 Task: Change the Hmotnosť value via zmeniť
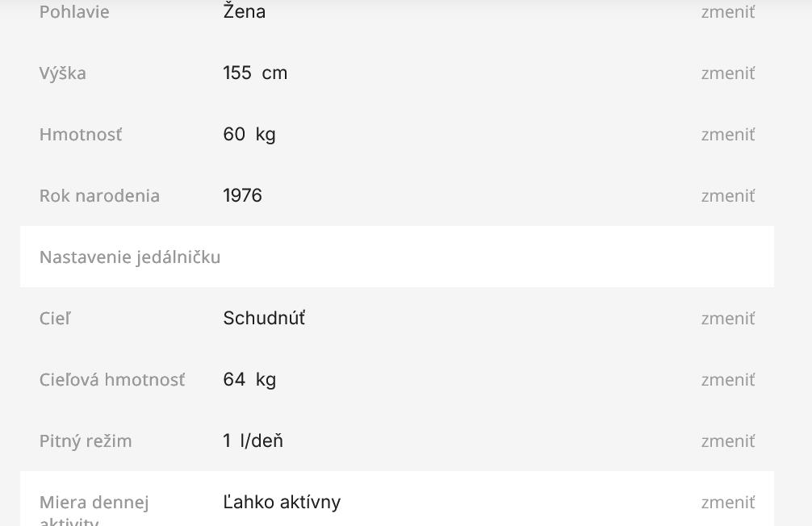727,135
